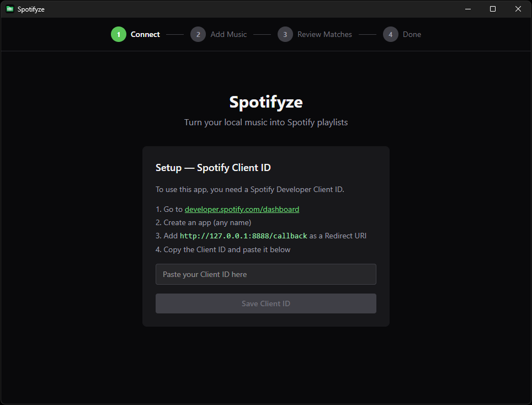Click the numbered circle for step 2

click(198, 34)
